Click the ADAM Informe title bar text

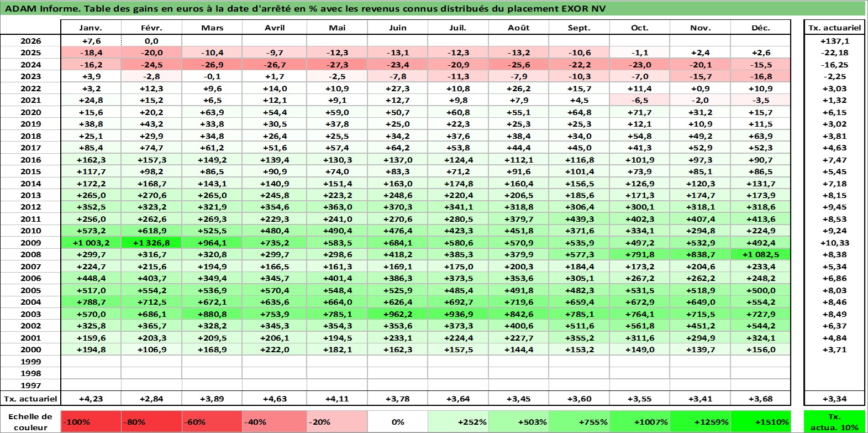coord(305,8)
